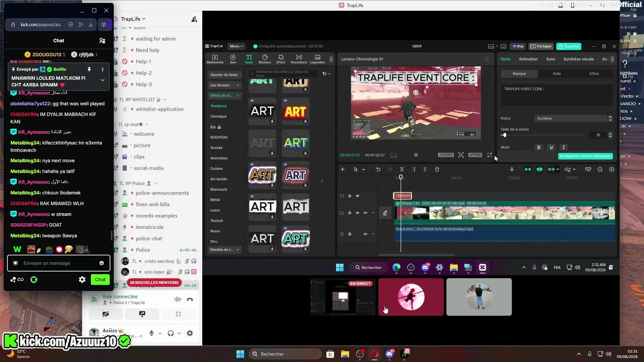Select the Effets sub-tab in text properties

594,73
